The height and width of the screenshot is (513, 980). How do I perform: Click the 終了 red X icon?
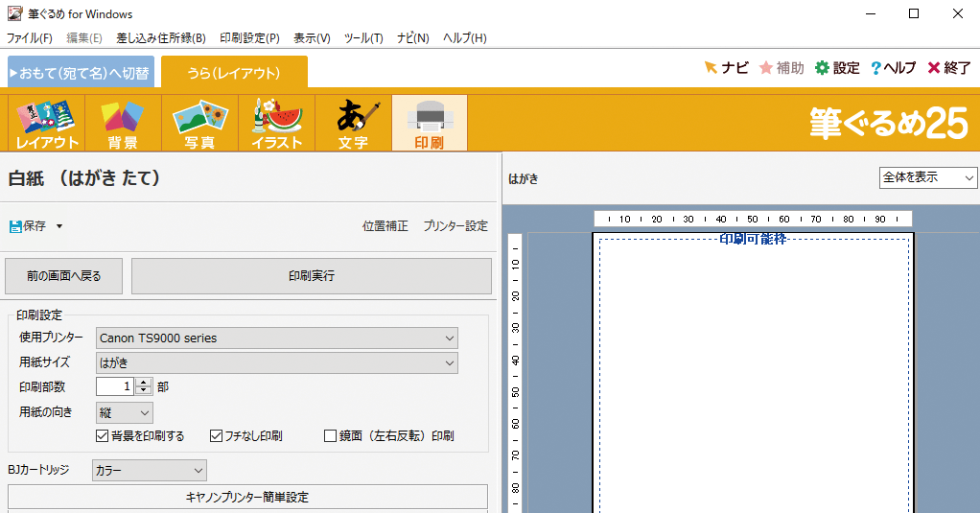(934, 67)
